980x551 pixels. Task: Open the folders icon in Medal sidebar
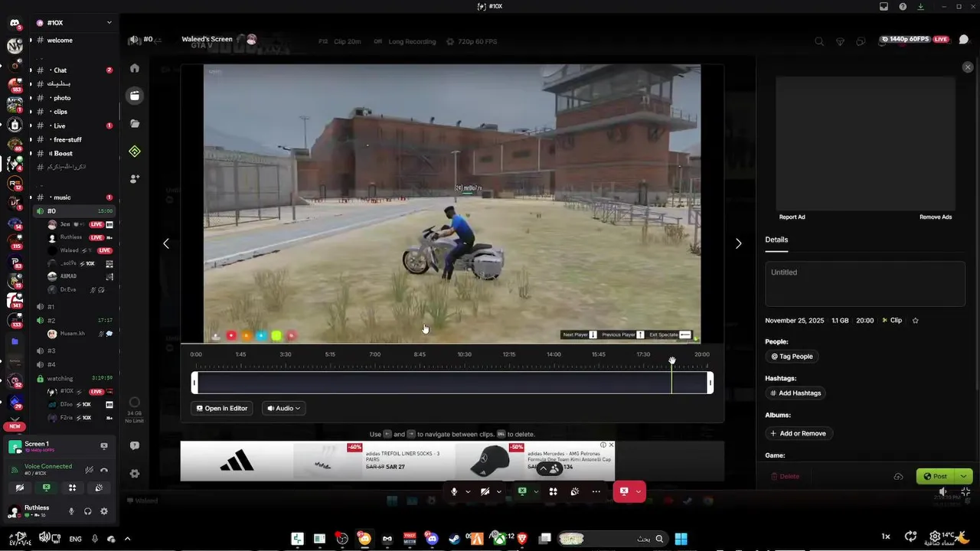coord(135,123)
